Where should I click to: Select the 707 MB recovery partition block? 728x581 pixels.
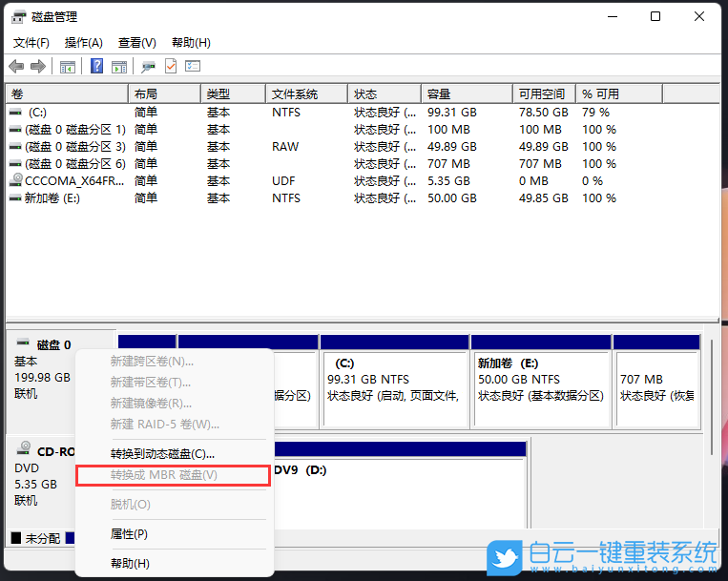[x=656, y=389]
